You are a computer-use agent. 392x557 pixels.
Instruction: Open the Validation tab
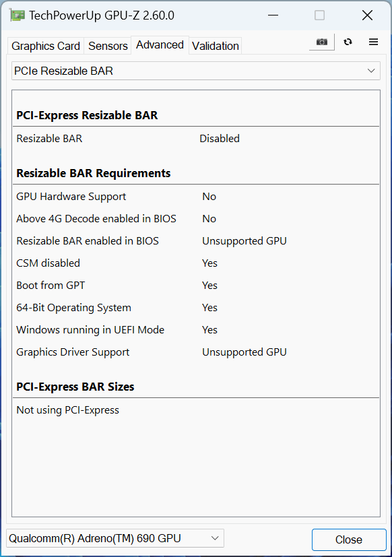coord(216,46)
